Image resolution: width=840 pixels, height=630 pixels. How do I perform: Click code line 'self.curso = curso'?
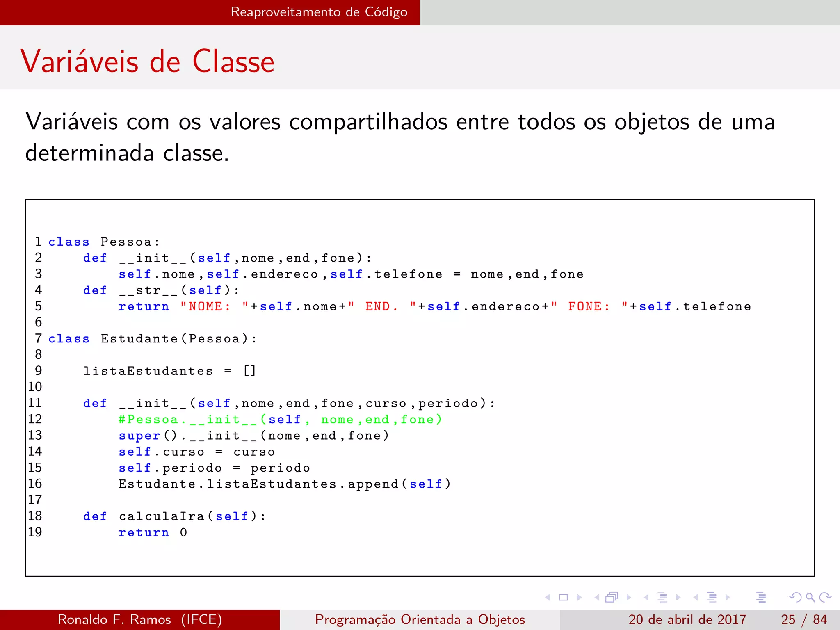197,452
